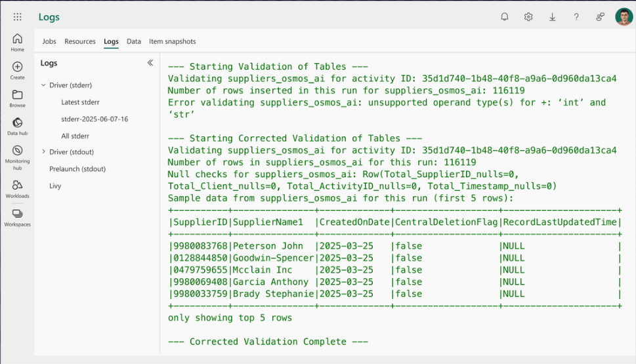The width and height of the screenshot is (636, 364).
Task: Click the download icon in header
Action: click(552, 17)
